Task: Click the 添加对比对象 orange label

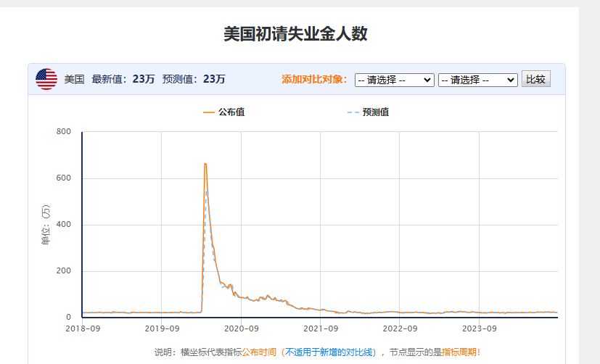Action: tap(314, 79)
